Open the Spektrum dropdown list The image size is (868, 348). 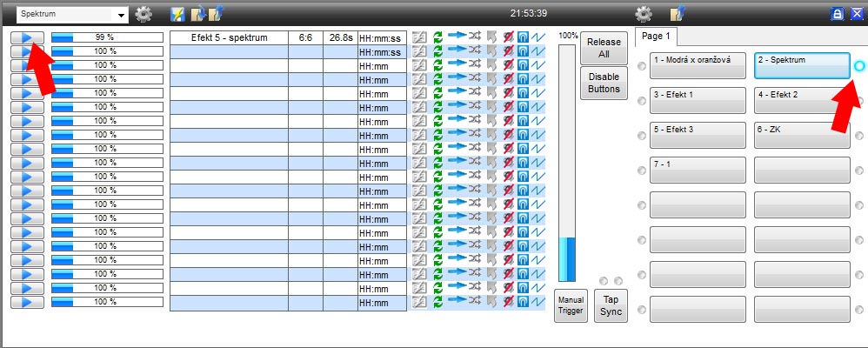coord(120,15)
